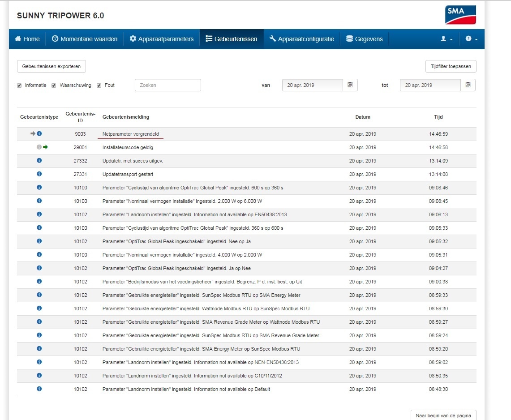Open the user account dropdown
The height and width of the screenshot is (420, 511).
click(447, 39)
